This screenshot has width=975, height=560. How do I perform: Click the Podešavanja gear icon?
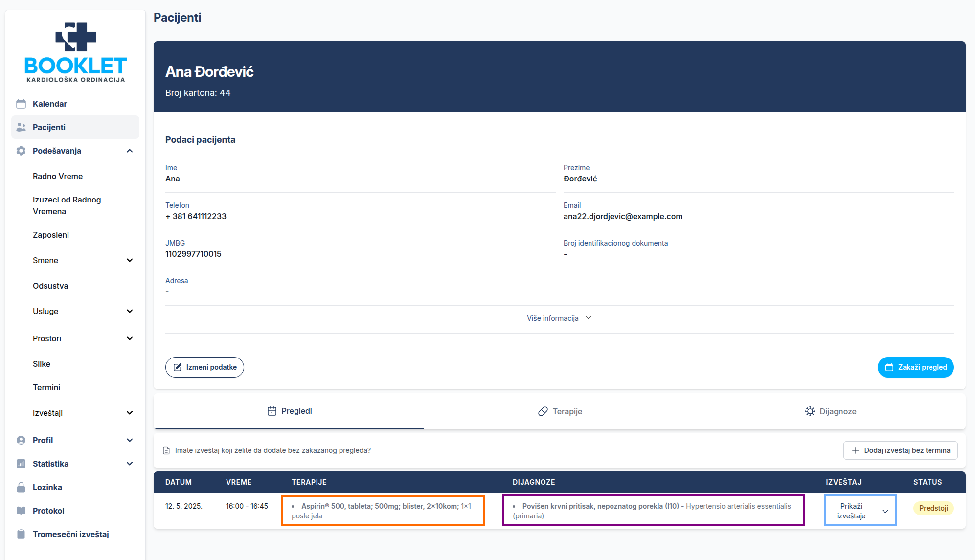tap(21, 151)
